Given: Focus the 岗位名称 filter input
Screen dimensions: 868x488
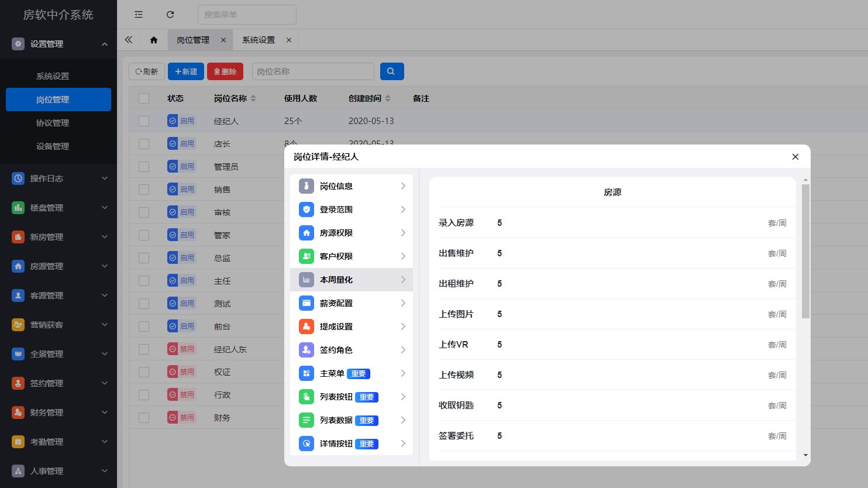Looking at the screenshot, I should pos(313,71).
